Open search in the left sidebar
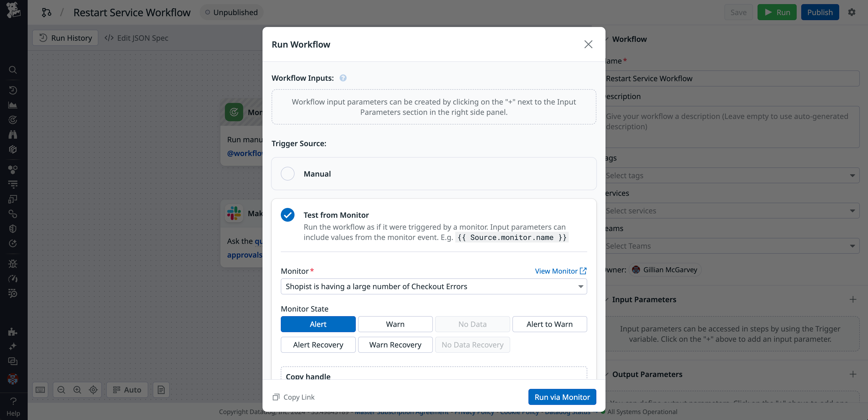The height and width of the screenshot is (420, 868). [x=13, y=70]
